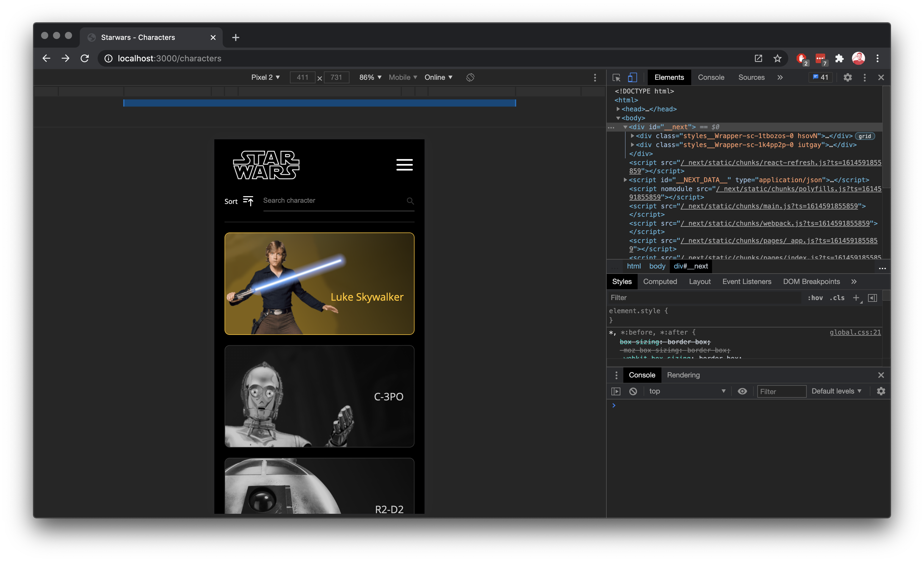Show the console sidebar

pos(616,391)
